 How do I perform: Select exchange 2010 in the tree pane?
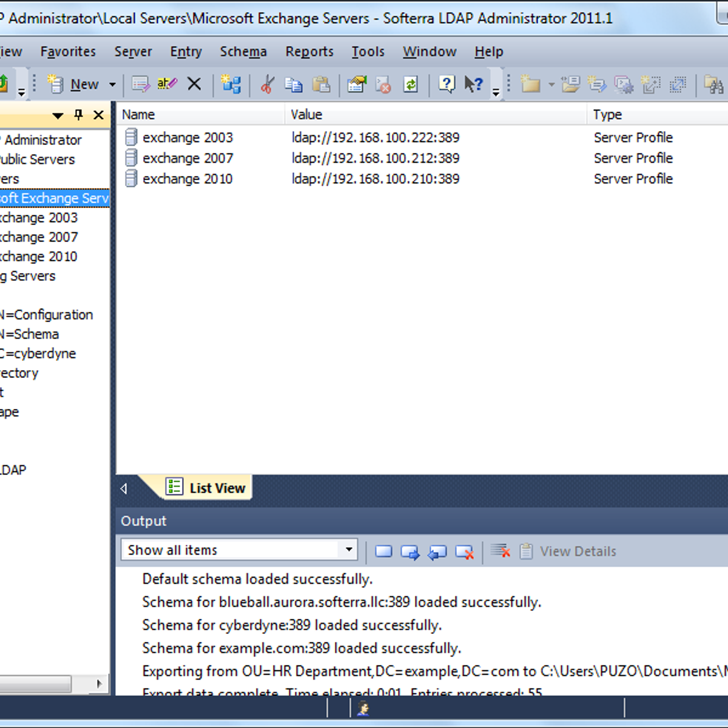point(39,257)
